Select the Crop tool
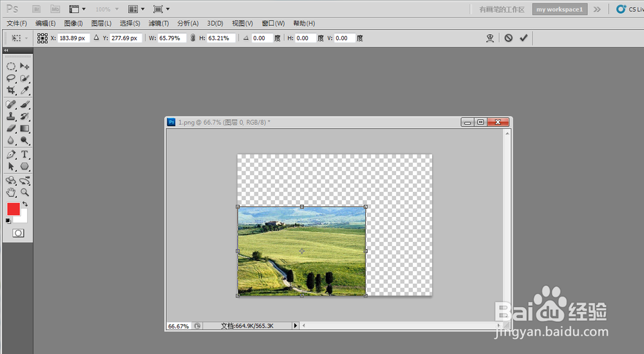 (11, 90)
